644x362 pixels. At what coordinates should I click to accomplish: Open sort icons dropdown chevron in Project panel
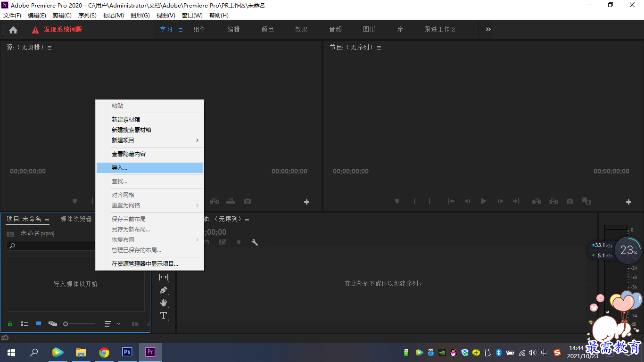[x=119, y=324]
